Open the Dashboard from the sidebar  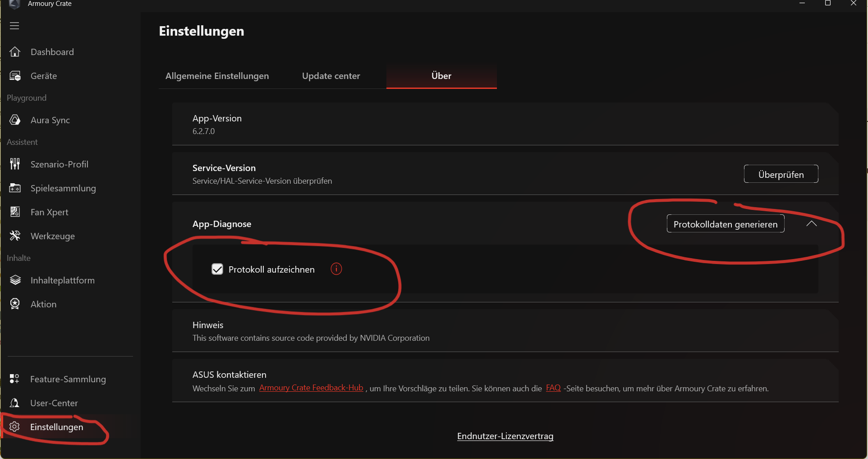tap(52, 52)
